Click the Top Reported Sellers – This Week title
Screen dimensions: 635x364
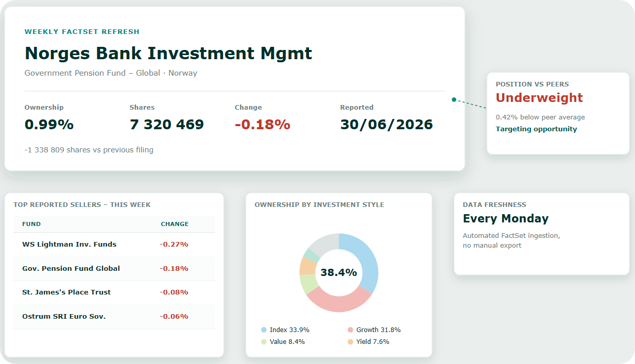(x=82, y=205)
